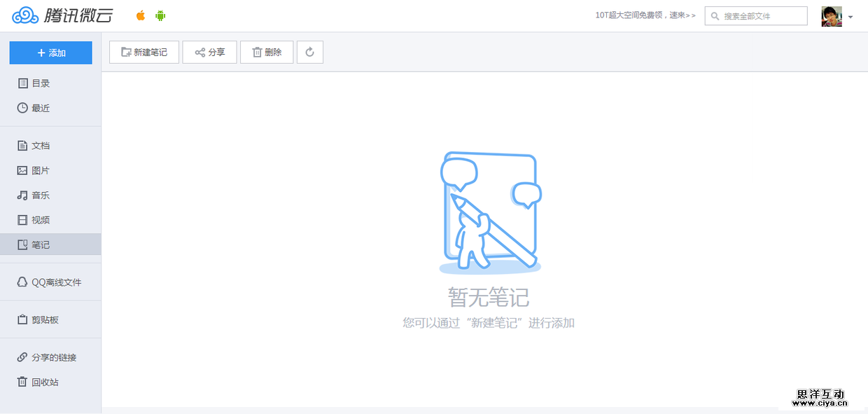This screenshot has height=414, width=868.
Task: Open 目录 directory in sidebar
Action: 41,83
